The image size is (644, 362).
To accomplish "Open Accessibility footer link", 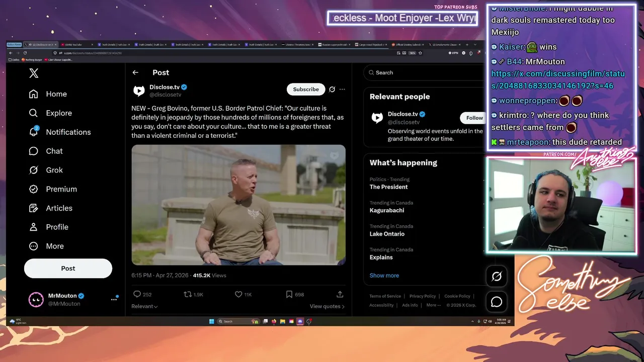I will click(x=381, y=305).
